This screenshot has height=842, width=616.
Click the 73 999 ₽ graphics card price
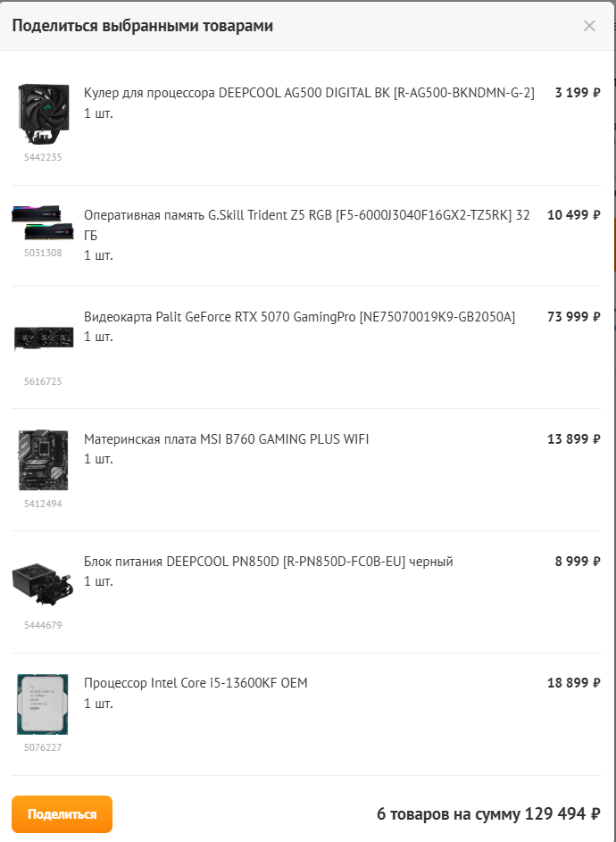click(573, 317)
